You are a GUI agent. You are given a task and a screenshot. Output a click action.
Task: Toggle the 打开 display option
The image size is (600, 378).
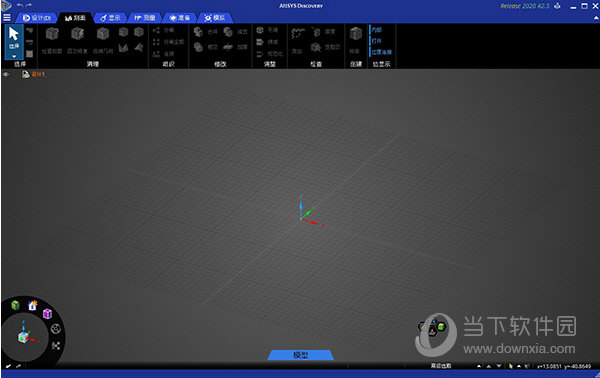(376, 41)
